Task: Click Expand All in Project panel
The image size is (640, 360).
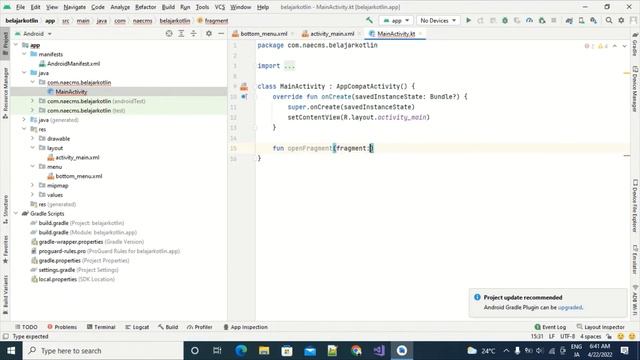Action: click(181, 33)
